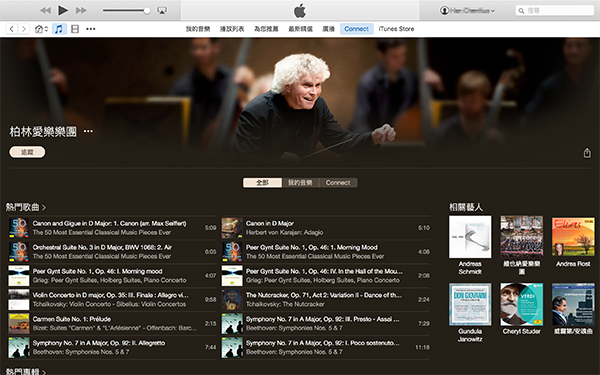Click album art of Carmen Suite row
This screenshot has width=600, height=375.
[x=19, y=323]
